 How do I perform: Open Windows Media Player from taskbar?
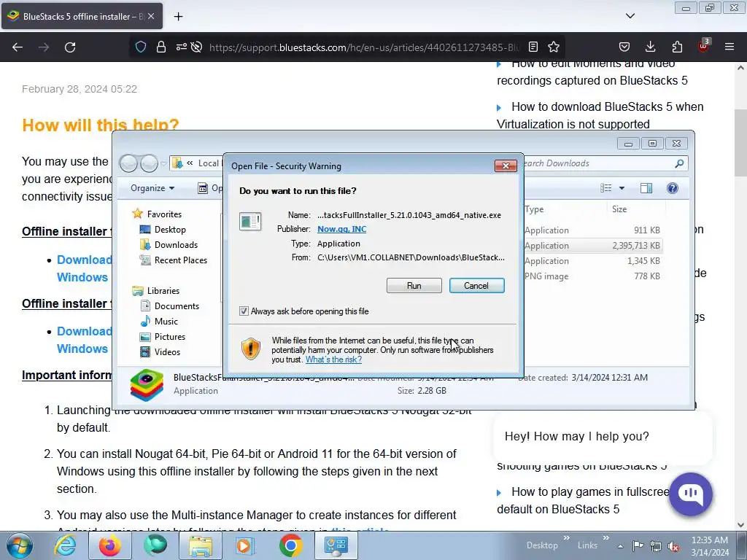point(246,545)
